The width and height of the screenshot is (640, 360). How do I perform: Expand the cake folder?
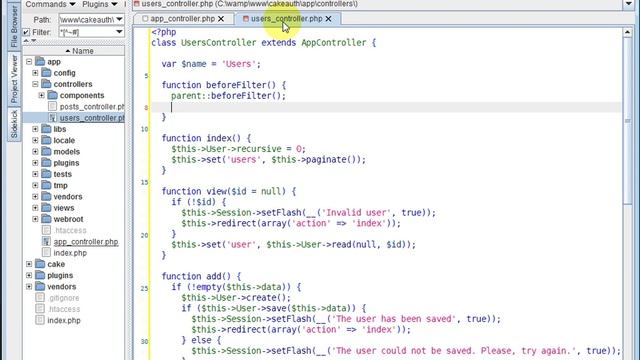coord(29,264)
